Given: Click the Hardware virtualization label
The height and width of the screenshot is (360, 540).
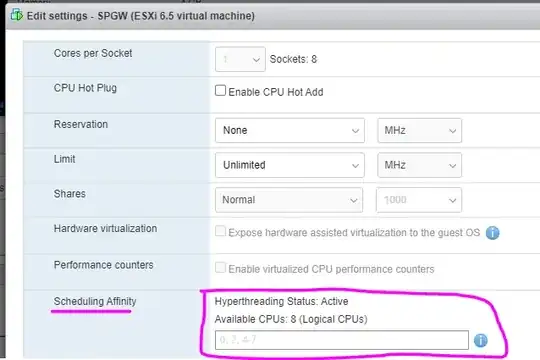Looking at the screenshot, I should (x=105, y=228).
